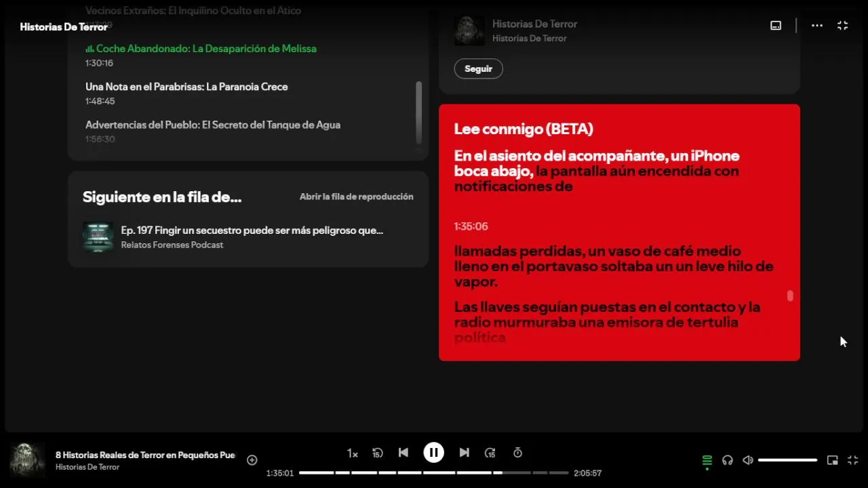
Task: Click the 1:30:16 chapter timestamp
Action: coord(99,63)
